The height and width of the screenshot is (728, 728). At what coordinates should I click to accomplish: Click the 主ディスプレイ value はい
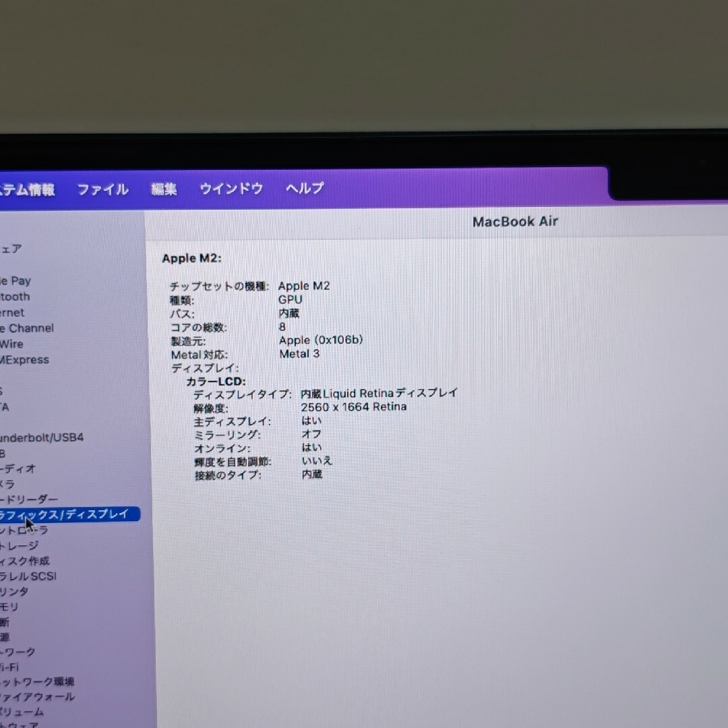coord(311,421)
